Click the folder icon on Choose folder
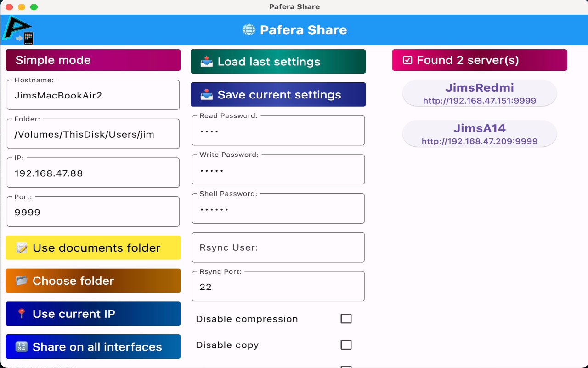The image size is (588, 368). (22, 281)
